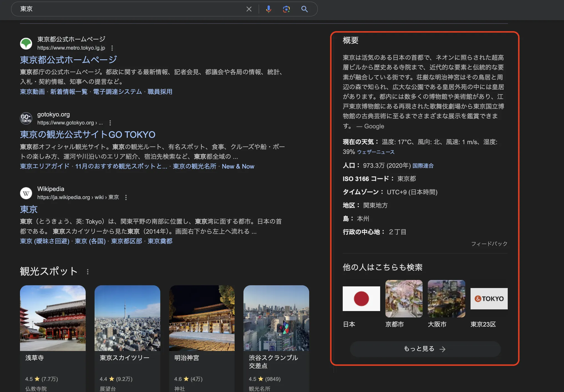Click the 東京都 ISO code value
564x392 pixels.
(x=407, y=179)
